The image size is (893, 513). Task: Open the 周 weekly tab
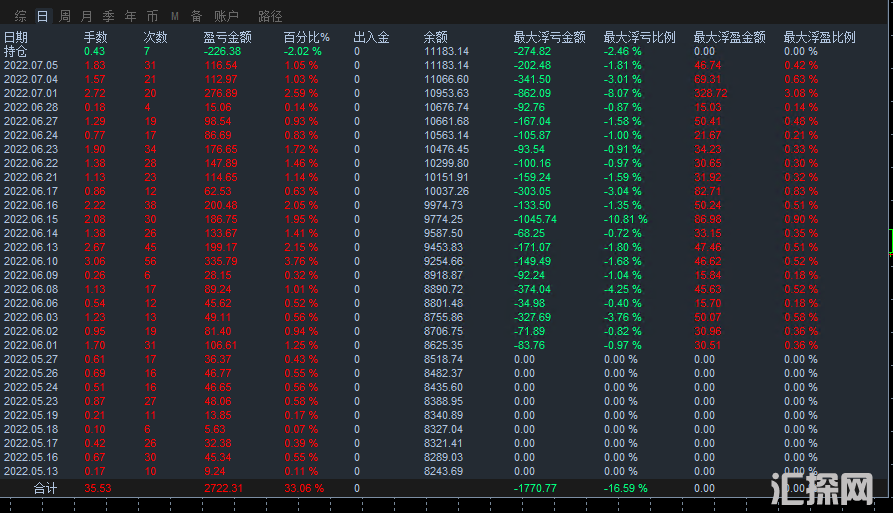click(x=65, y=17)
